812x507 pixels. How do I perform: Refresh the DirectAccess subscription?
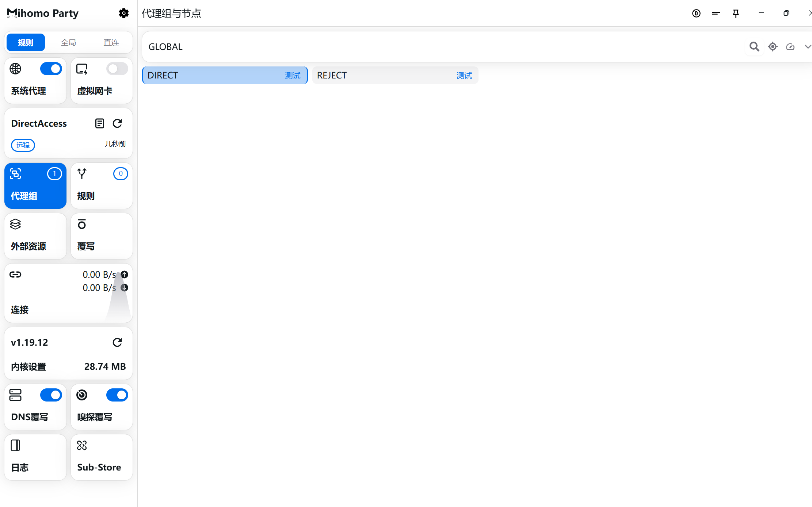coord(117,123)
